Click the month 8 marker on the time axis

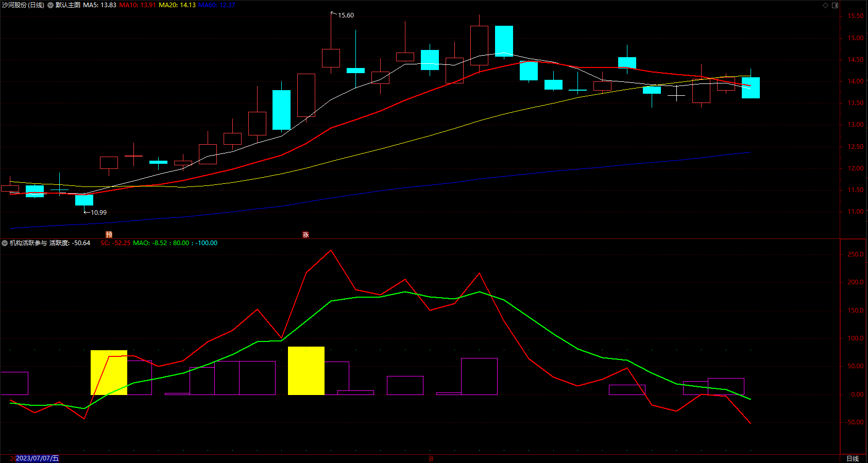[432, 458]
